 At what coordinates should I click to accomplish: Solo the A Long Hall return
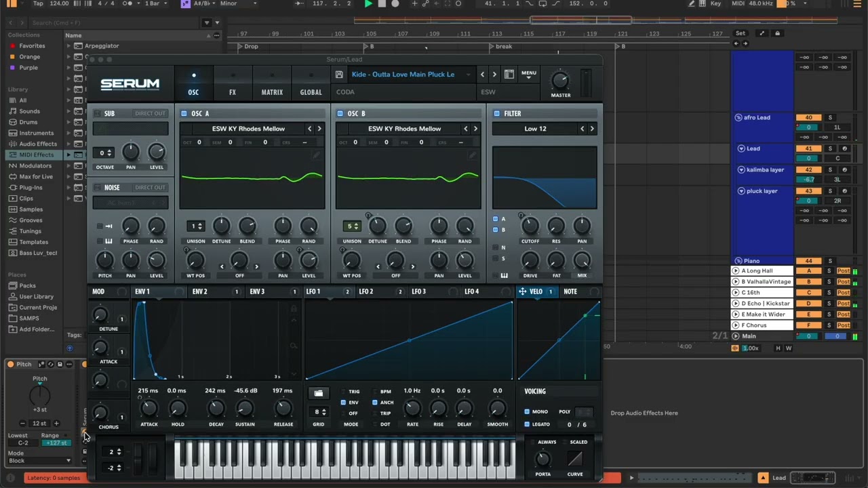pos(829,271)
